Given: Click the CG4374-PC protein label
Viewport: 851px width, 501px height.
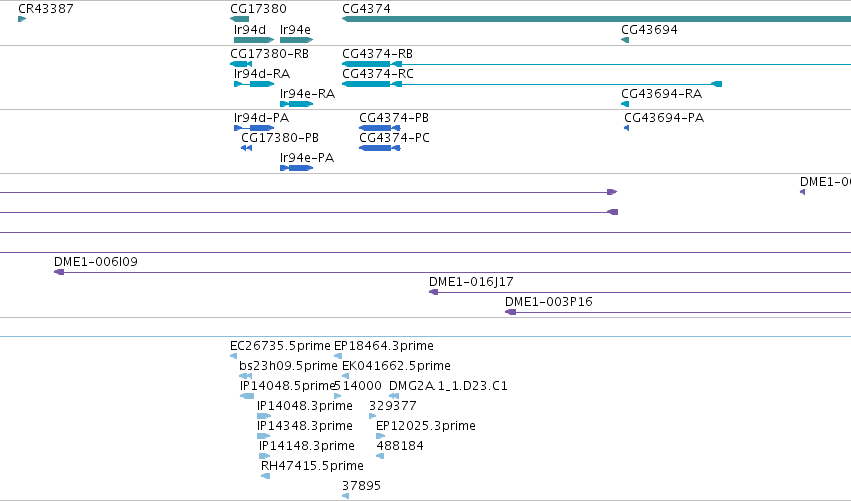Looking at the screenshot, I should pos(395,138).
